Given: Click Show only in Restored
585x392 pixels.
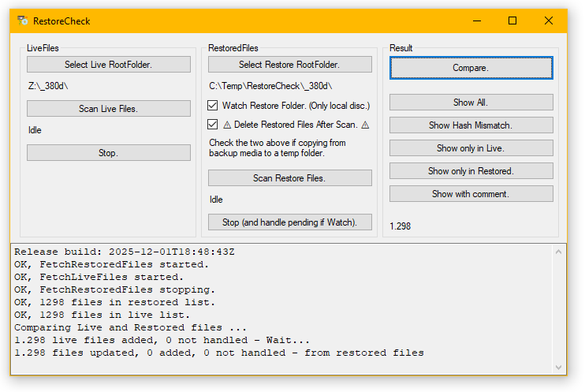Looking at the screenshot, I should tap(471, 170).
